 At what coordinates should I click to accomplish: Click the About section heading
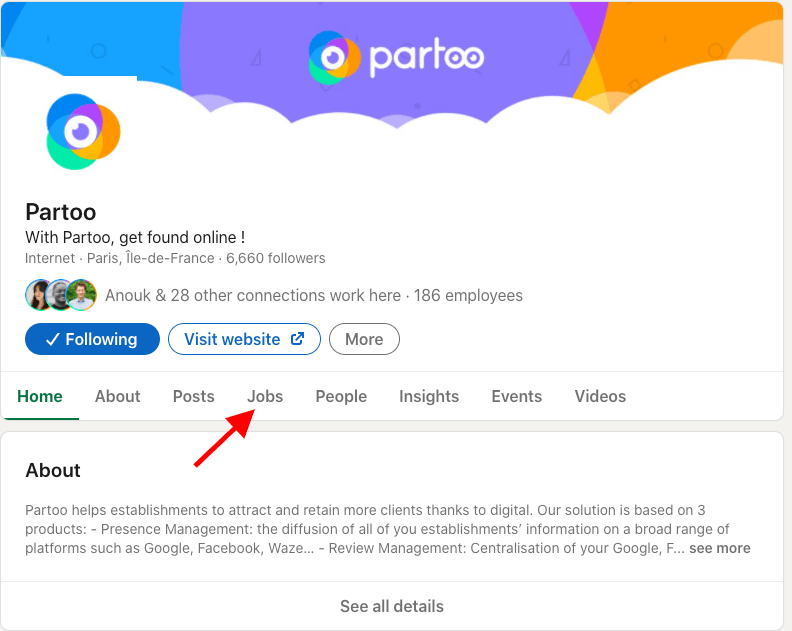53,470
